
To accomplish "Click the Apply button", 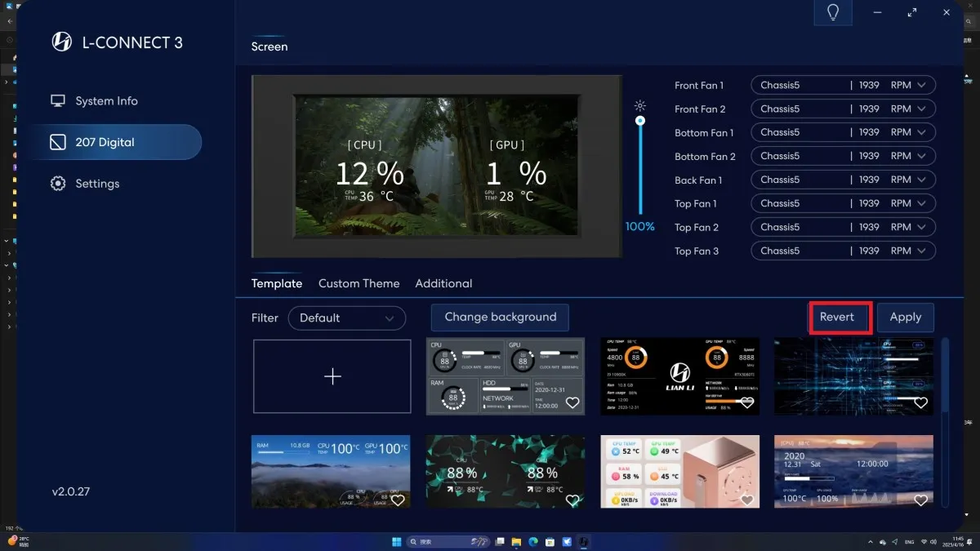I will [906, 317].
